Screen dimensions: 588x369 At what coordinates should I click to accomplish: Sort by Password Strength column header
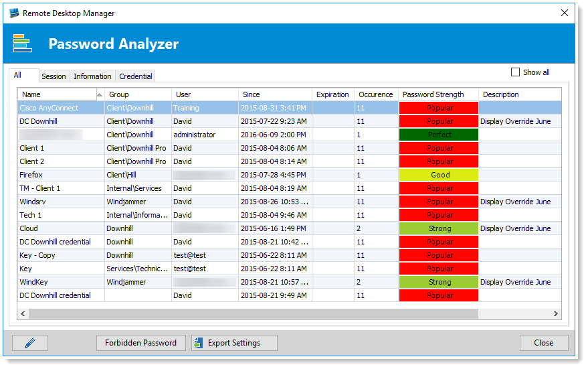[x=434, y=94]
